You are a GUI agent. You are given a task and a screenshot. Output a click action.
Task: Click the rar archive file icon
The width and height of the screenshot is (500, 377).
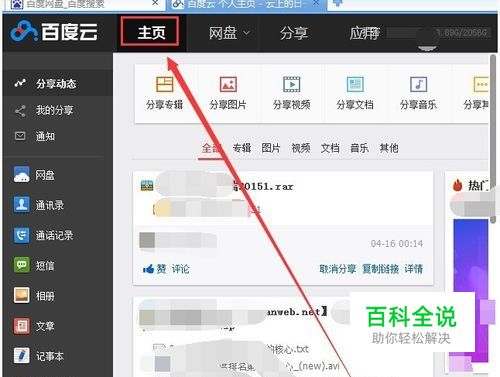[147, 185]
